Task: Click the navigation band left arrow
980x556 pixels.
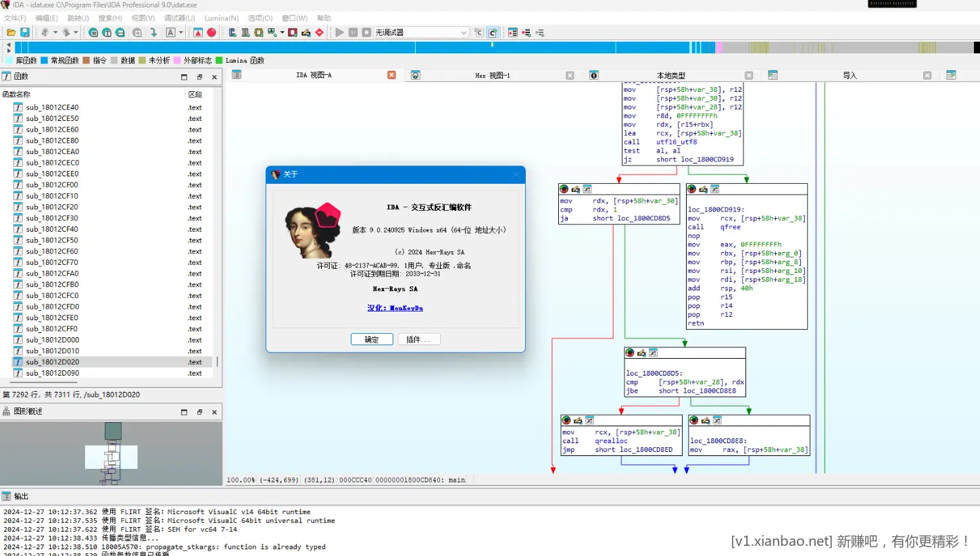Action: click(x=9, y=44)
